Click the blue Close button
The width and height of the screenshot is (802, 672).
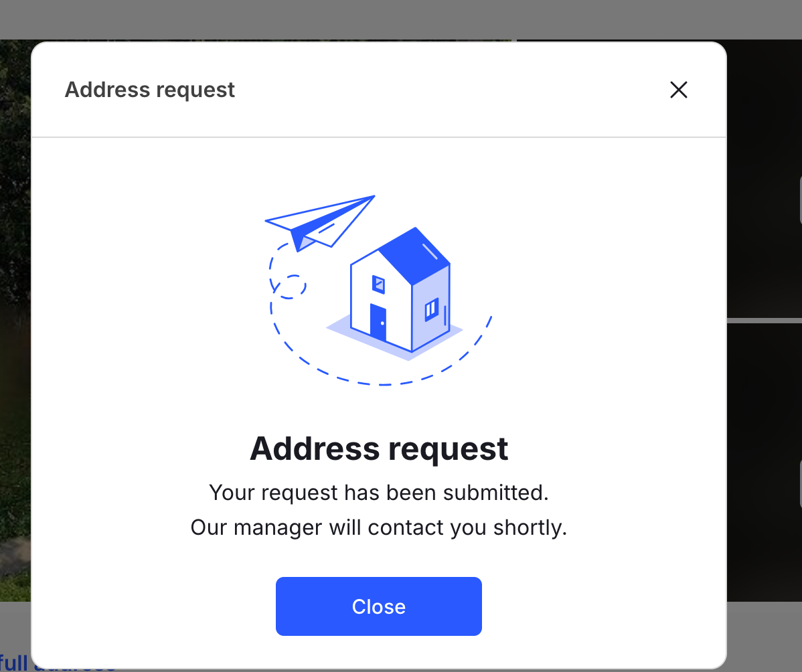point(378,606)
